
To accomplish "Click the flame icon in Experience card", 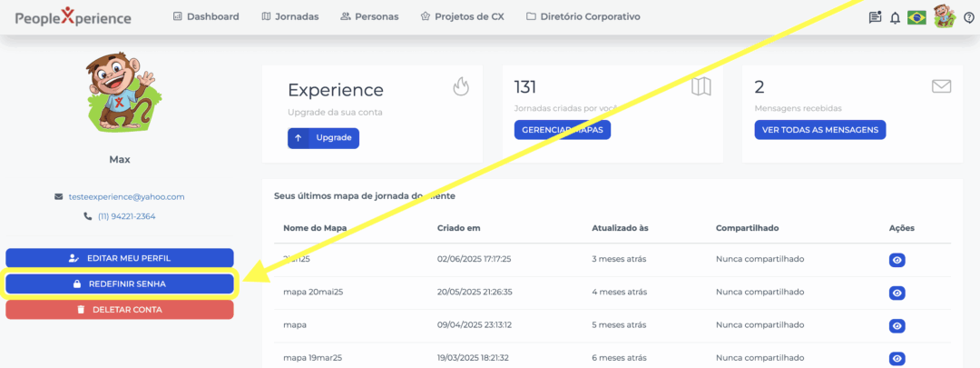I will click(461, 86).
